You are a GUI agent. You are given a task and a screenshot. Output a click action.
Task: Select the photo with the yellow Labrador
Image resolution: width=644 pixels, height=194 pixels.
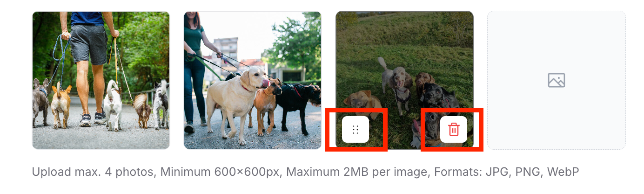[253, 80]
